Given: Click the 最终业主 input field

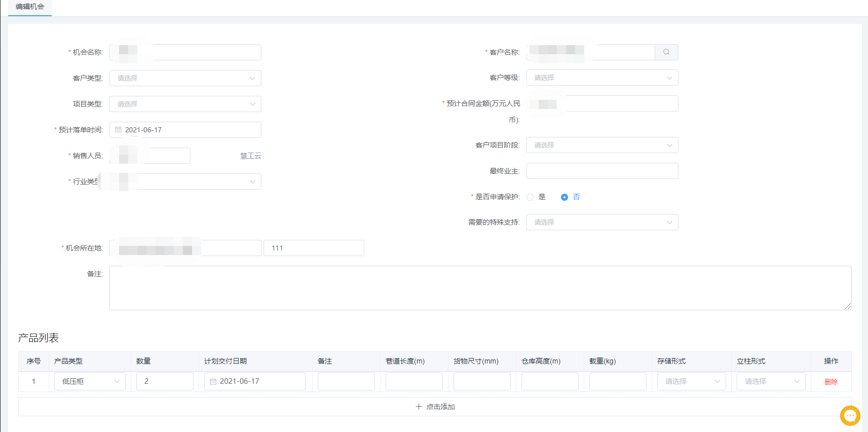Looking at the screenshot, I should (x=602, y=171).
